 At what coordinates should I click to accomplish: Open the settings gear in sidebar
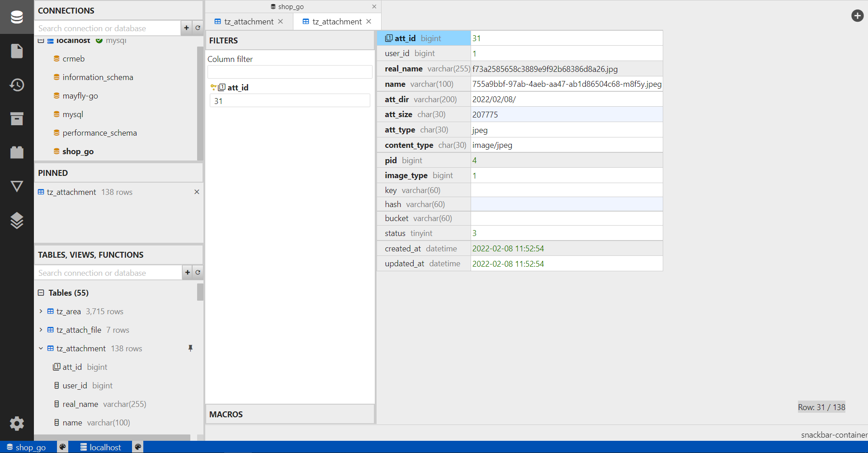click(17, 424)
